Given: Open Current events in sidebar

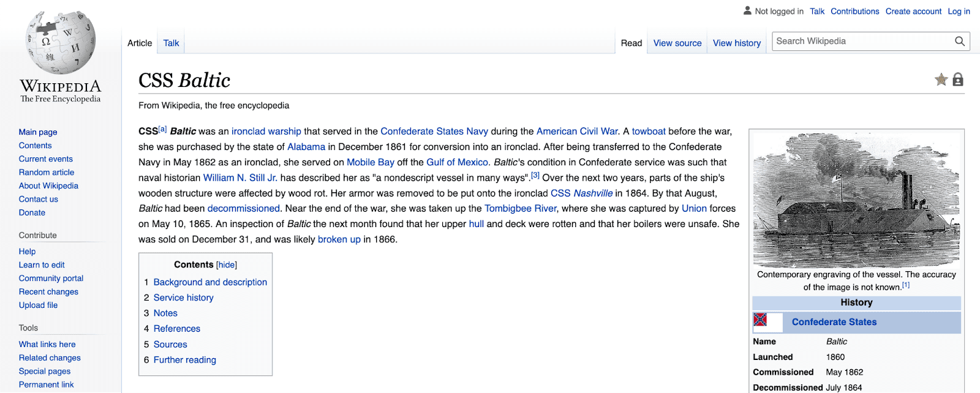Looking at the screenshot, I should pos(45,159).
